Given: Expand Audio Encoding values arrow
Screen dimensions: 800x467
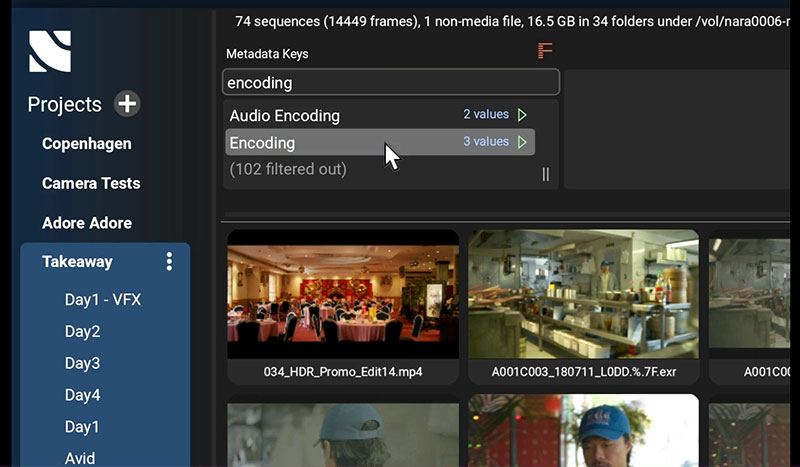Looking at the screenshot, I should [522, 115].
